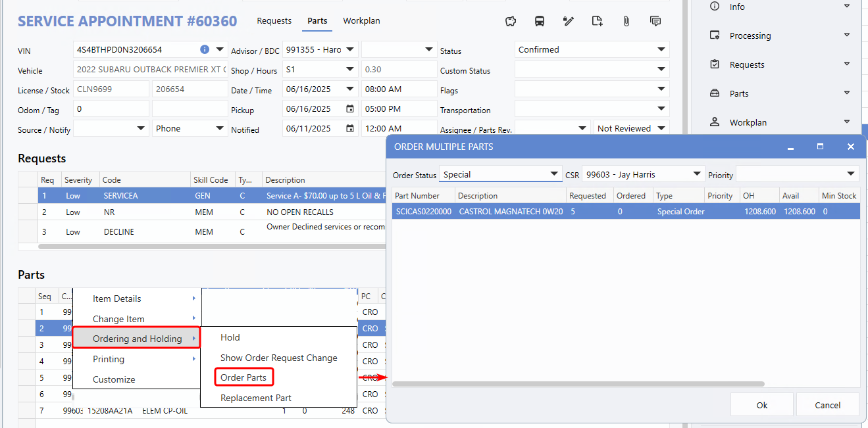The image size is (868, 428).
Task: Click the Ok button in the order dialog
Action: pyautogui.click(x=761, y=405)
